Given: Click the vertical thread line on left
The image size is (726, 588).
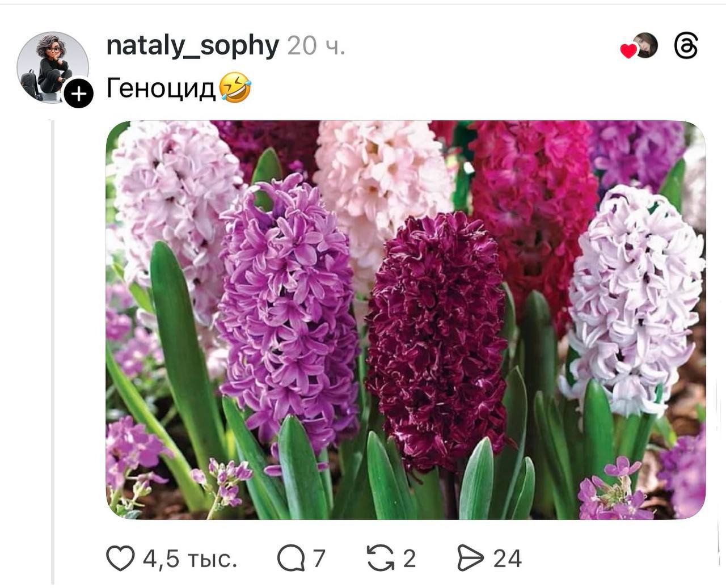Looking at the screenshot, I should click(x=53, y=352).
